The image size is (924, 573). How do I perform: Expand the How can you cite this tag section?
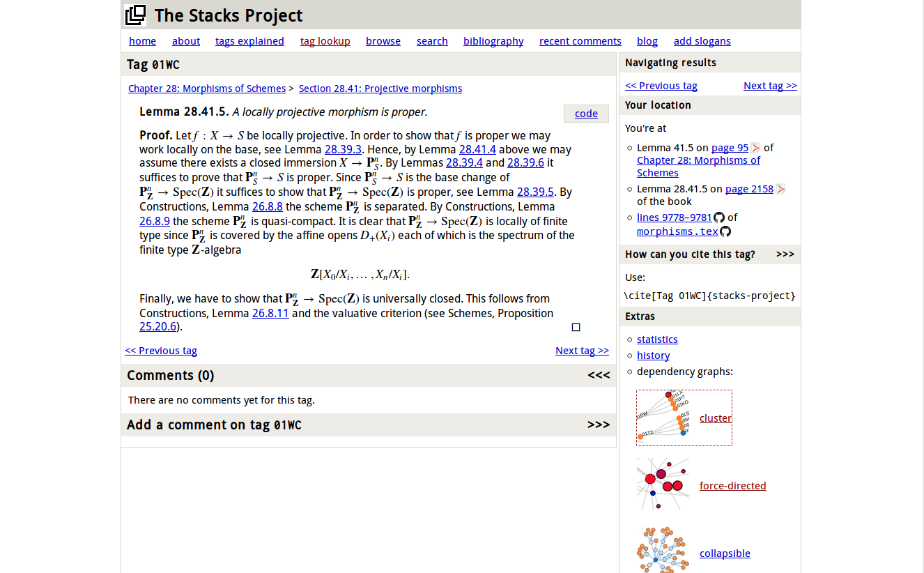(785, 254)
